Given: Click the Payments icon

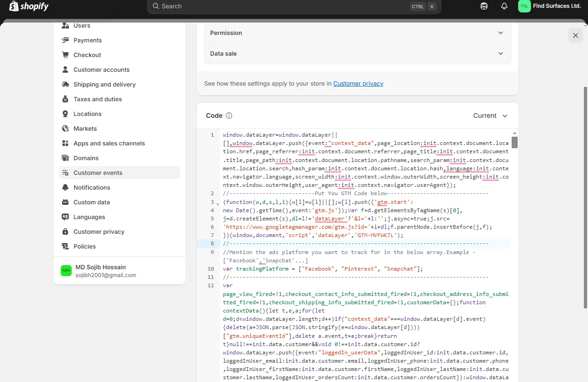Looking at the screenshot, I should point(65,40).
